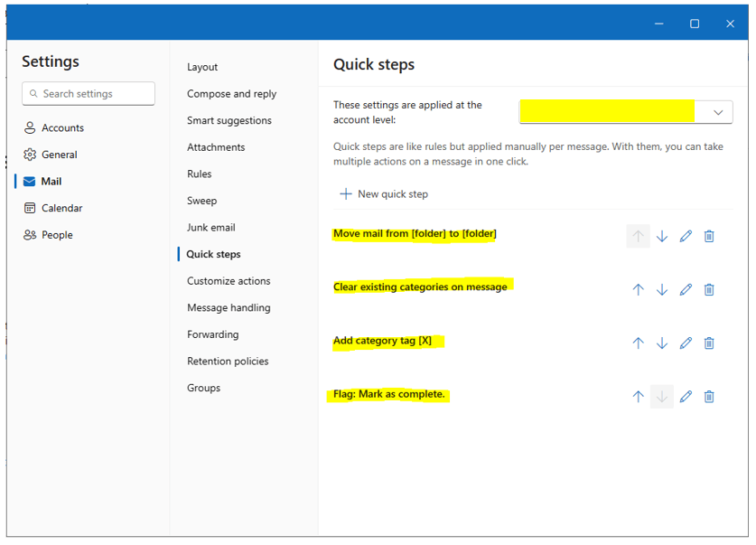Click the Search settings field
Image resolution: width=756 pixels, height=545 pixels.
click(x=89, y=94)
